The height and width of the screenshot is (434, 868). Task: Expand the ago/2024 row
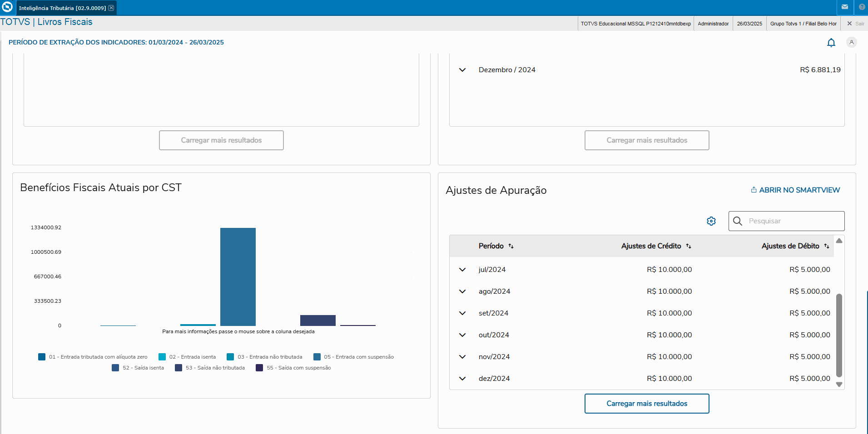(x=462, y=291)
